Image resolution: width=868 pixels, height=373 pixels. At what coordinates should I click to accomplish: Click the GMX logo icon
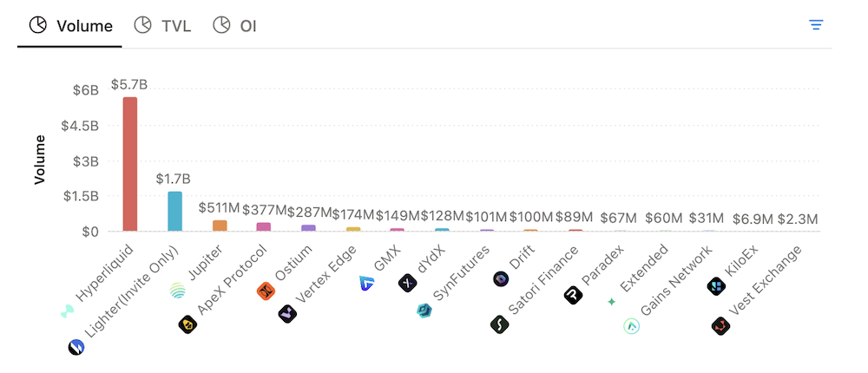(x=366, y=283)
